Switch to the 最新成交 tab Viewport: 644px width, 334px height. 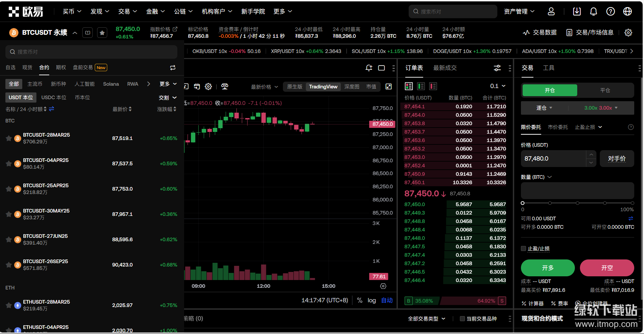(445, 68)
